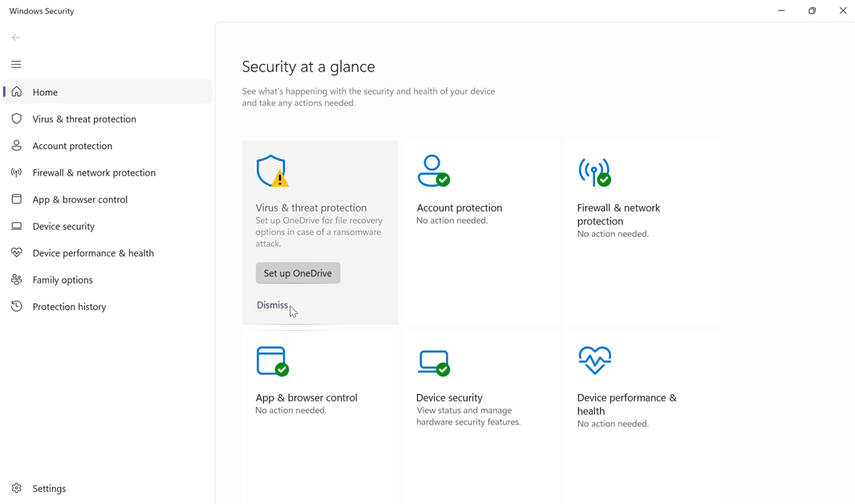Open the Account protection person tile icon
The width and height of the screenshot is (855, 504).
pos(433,171)
